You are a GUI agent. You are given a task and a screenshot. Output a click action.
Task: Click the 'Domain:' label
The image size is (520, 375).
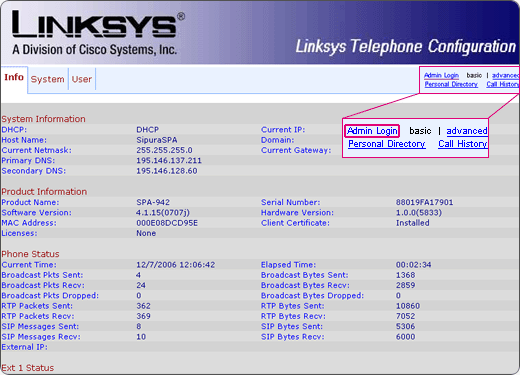(277, 140)
